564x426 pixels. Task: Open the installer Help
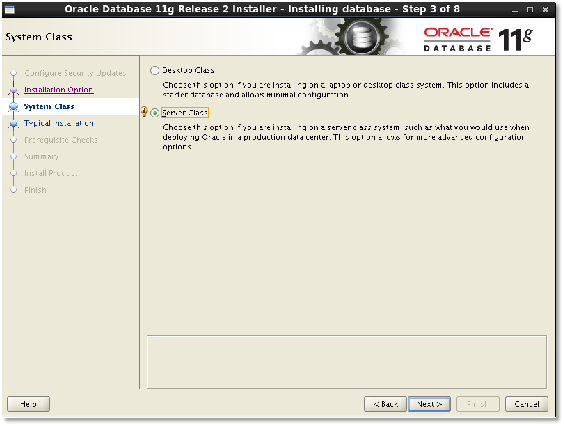[x=28, y=404]
